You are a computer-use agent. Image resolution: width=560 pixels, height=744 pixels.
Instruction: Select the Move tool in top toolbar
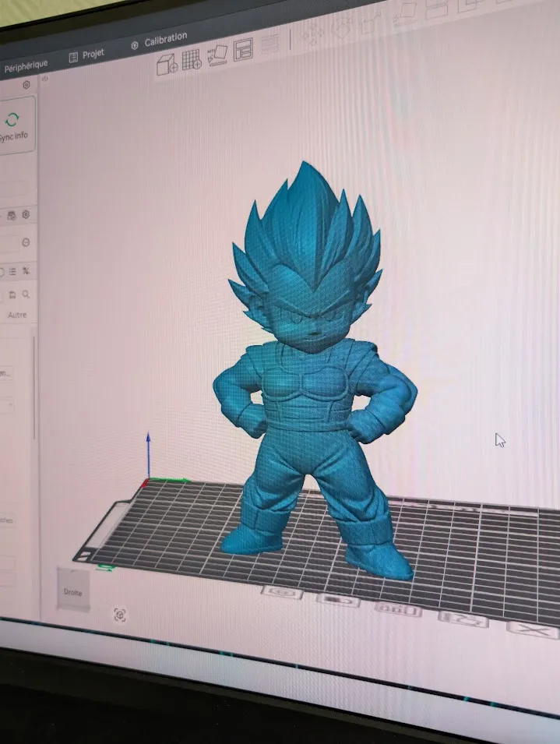point(313,36)
